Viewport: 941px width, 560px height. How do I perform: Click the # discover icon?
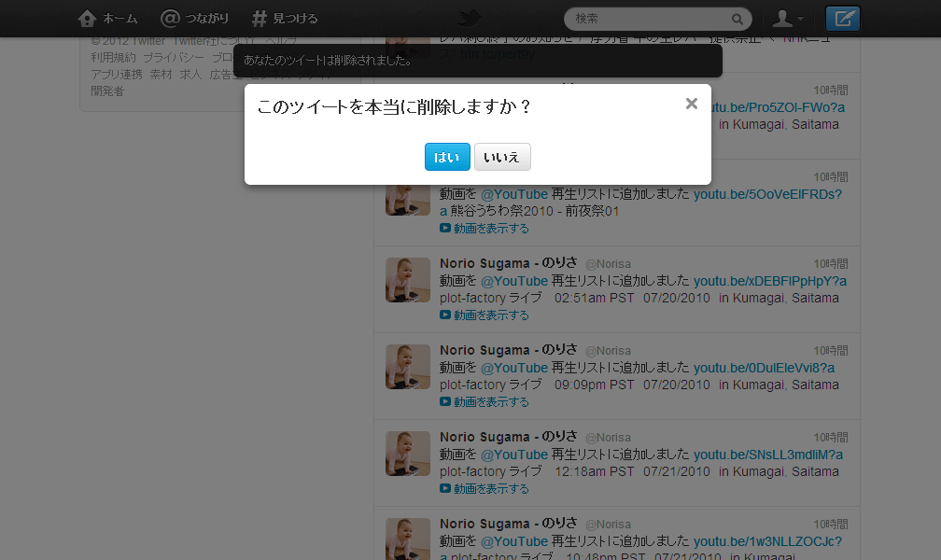259,19
